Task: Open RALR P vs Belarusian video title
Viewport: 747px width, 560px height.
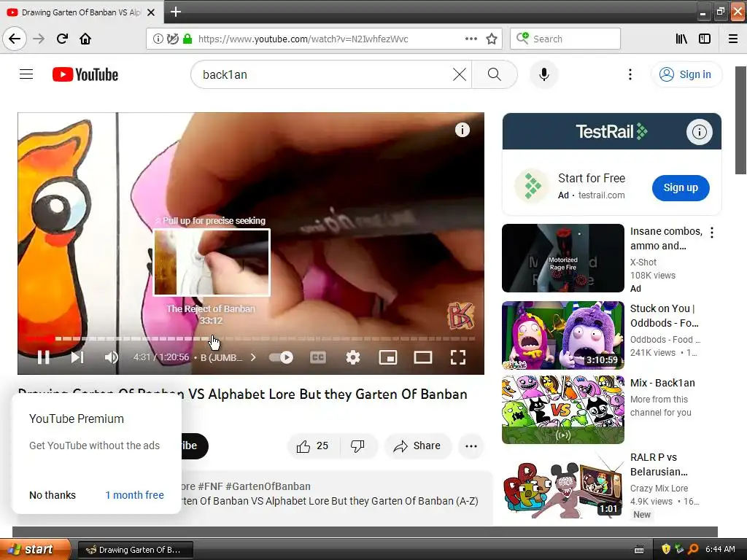Action: [659, 464]
